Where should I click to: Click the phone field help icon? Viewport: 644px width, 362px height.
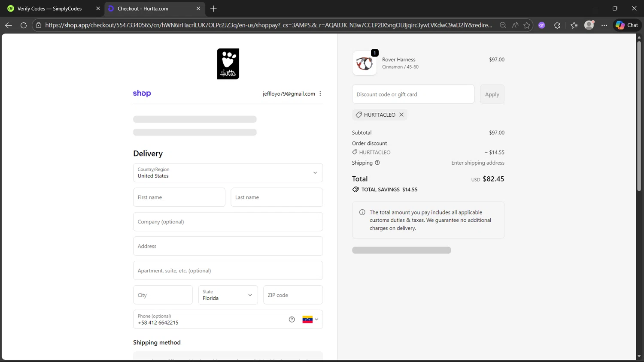click(292, 320)
